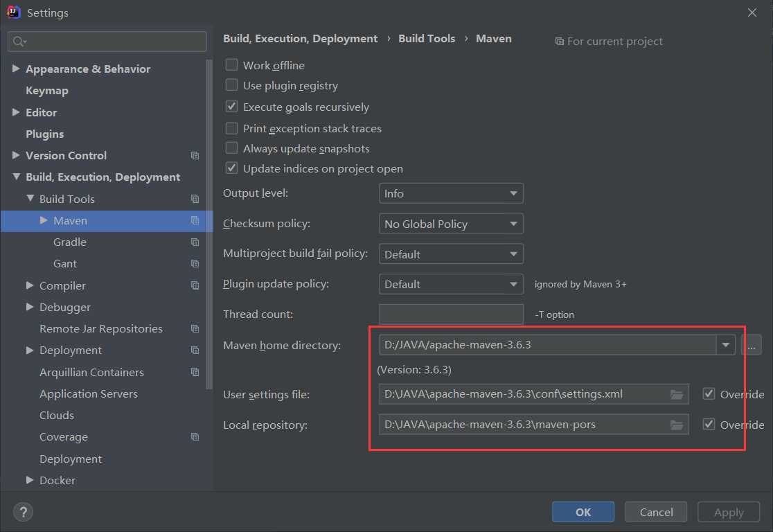
Task: Open Arquillian Containers settings
Action: point(91,372)
